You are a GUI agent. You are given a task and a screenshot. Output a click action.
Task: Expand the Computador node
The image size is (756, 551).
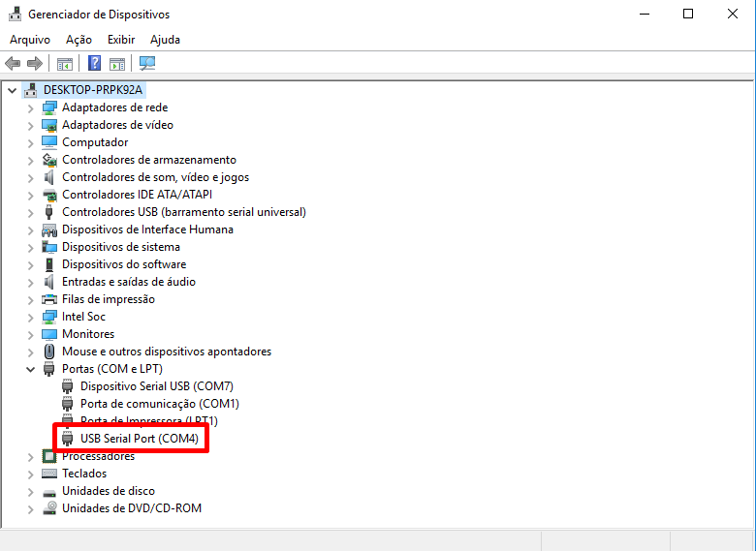pos(30,143)
